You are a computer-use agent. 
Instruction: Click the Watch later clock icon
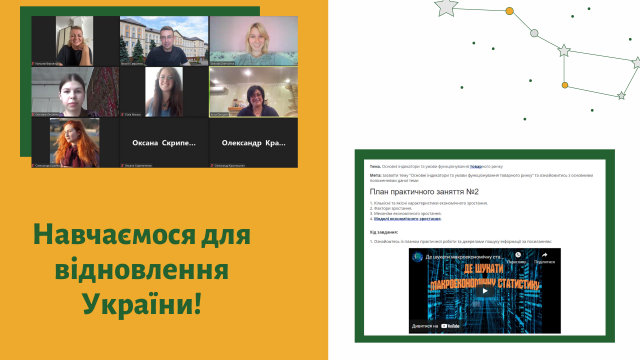click(x=518, y=255)
